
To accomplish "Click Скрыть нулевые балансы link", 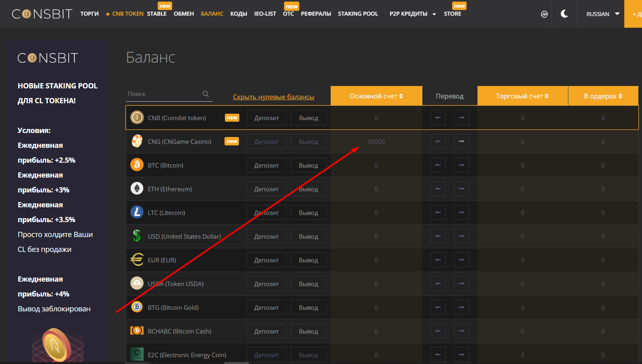I will click(x=274, y=97).
